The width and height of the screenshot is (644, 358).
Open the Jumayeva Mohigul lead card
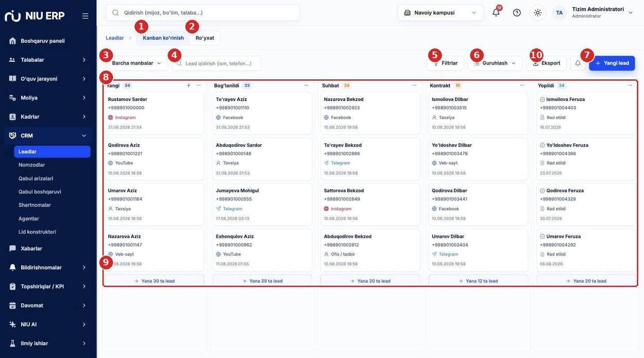click(x=262, y=204)
